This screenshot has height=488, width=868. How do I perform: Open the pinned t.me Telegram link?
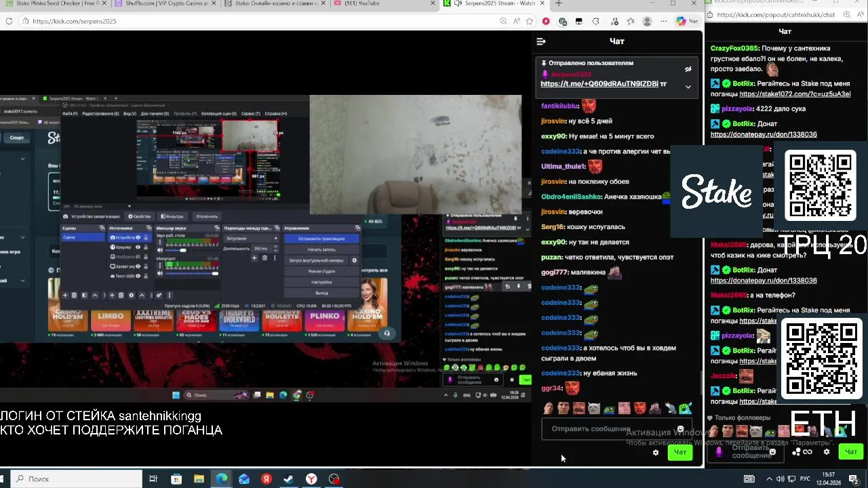pyautogui.click(x=599, y=84)
